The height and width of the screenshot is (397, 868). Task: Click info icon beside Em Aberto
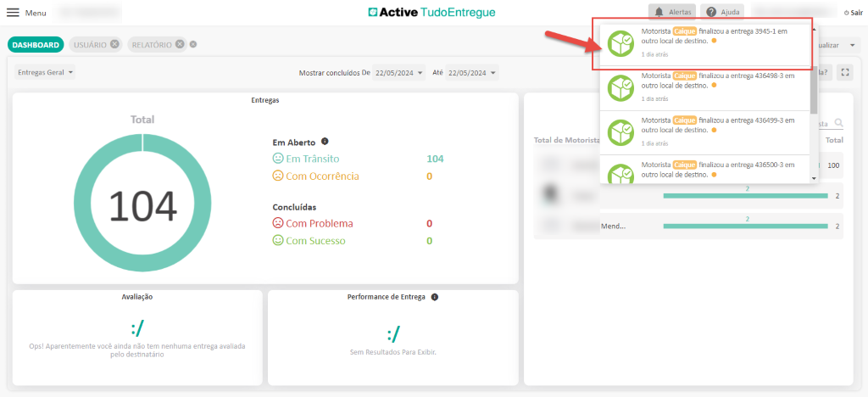[x=325, y=142]
